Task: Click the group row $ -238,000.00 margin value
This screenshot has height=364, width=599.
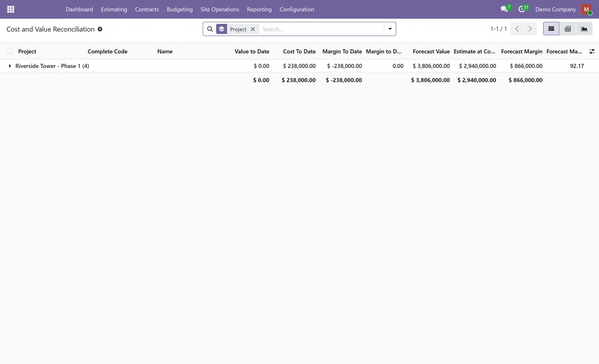Action: coord(344,66)
